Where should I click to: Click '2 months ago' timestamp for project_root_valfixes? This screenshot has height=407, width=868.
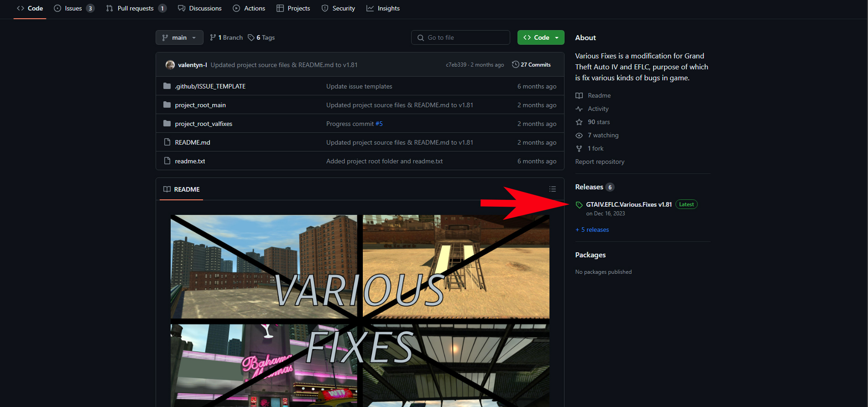click(537, 124)
